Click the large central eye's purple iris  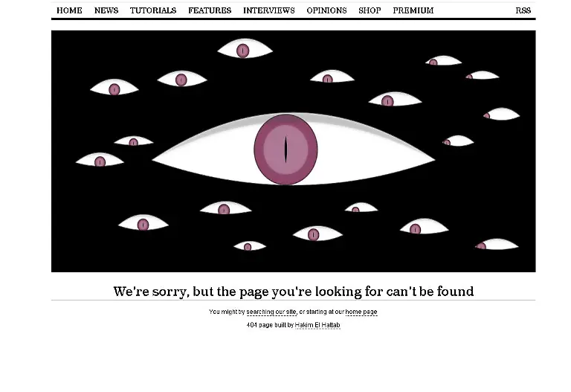pos(285,150)
